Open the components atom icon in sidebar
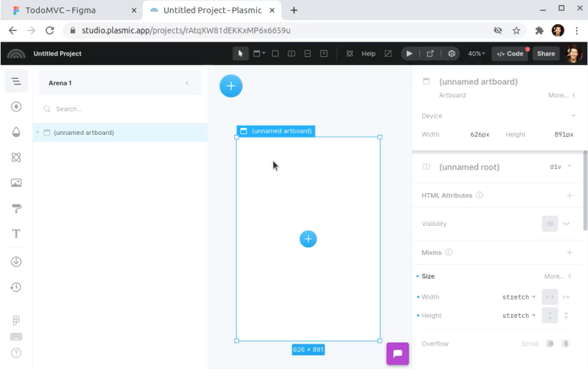Image resolution: width=588 pixels, height=376 pixels. (16, 158)
